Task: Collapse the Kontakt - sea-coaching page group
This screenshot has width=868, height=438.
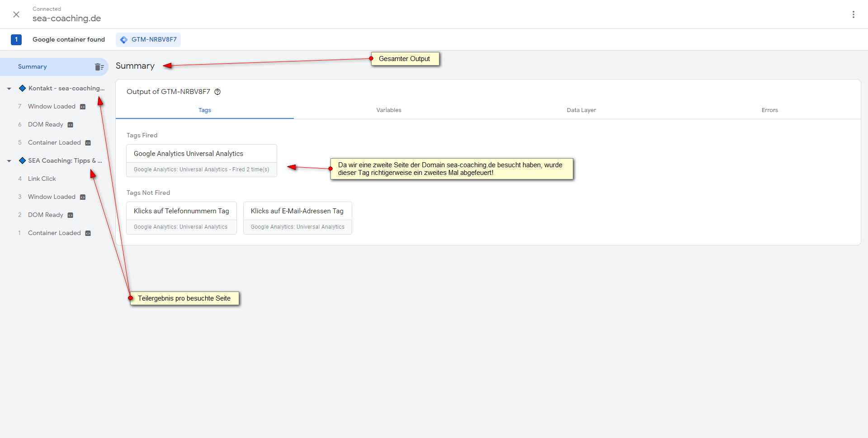Action: click(x=9, y=89)
